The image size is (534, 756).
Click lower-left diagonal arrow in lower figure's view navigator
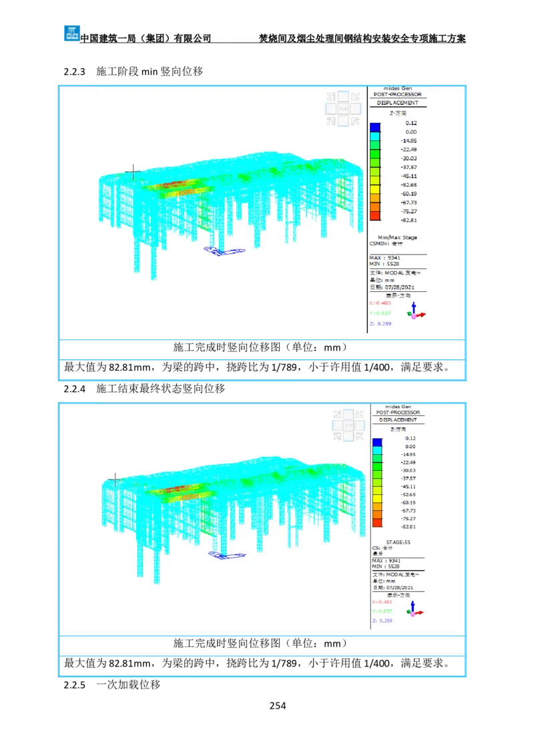click(x=338, y=437)
